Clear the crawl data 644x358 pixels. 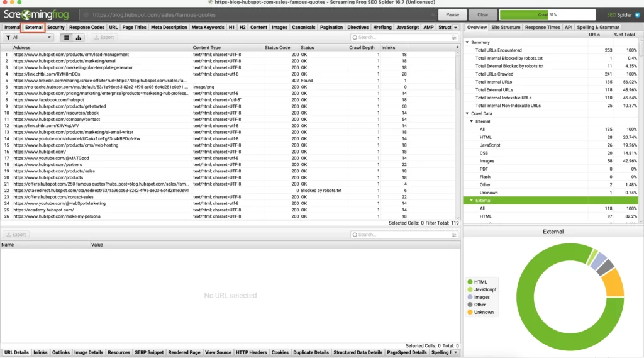(x=482, y=15)
